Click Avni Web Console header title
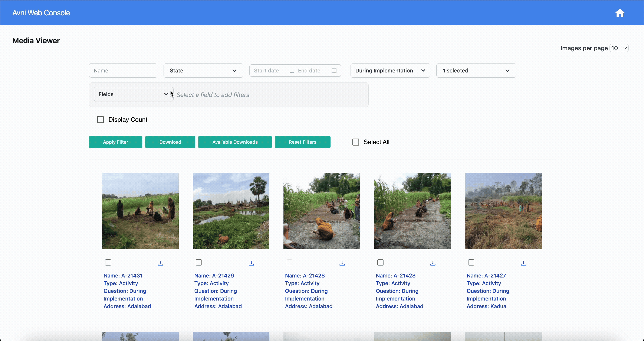Screen dimensions: 644x341 [41, 13]
